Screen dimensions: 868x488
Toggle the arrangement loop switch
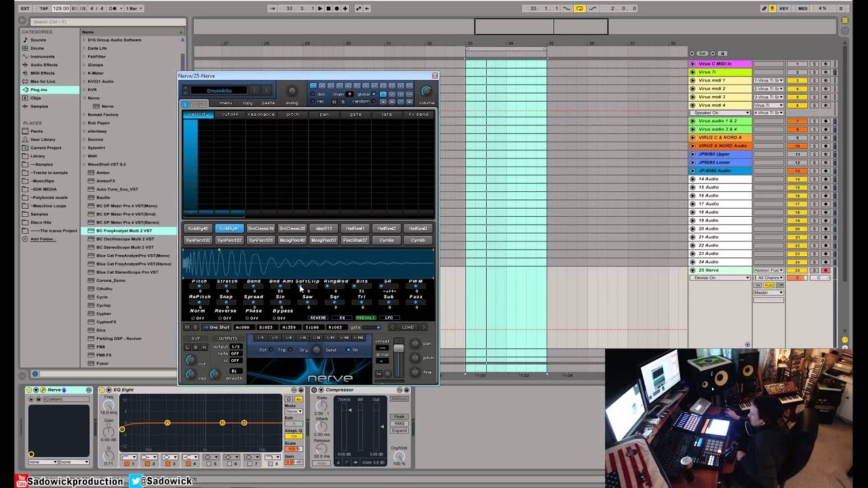(579, 8)
